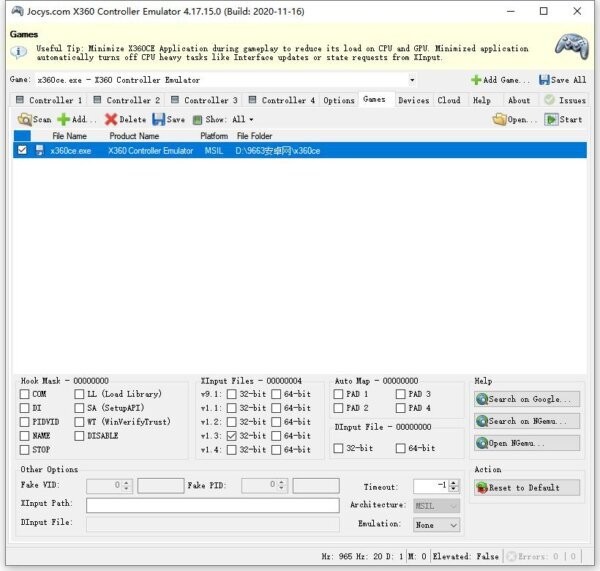This screenshot has height=571, width=600.
Task: Enable the DISABLE hook checkbox
Action: (79, 436)
